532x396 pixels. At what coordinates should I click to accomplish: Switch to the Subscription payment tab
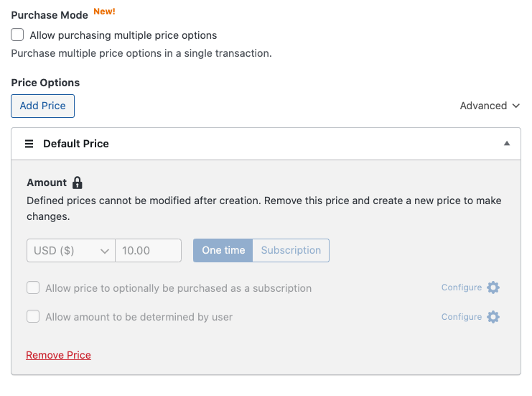click(291, 251)
